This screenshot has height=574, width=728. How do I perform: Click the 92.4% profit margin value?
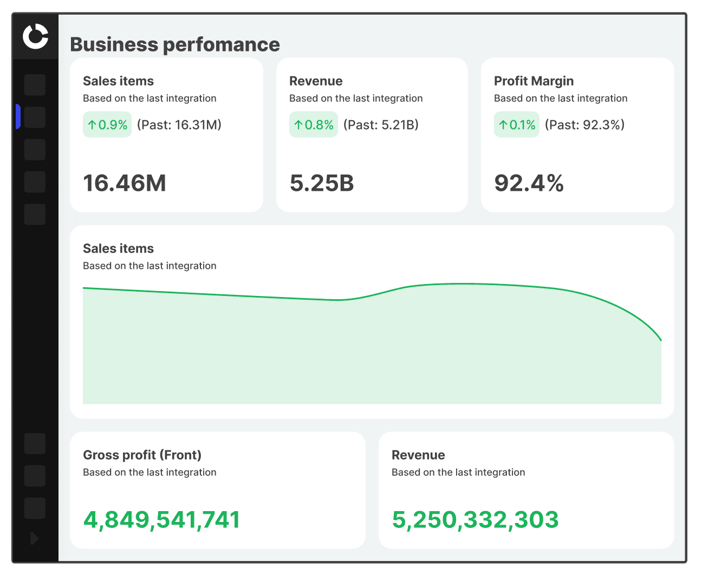529,183
